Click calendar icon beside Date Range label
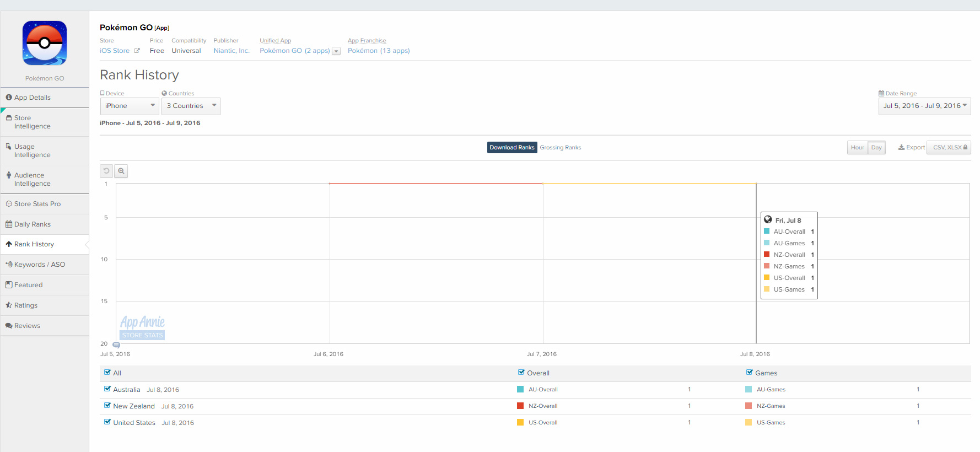 coord(881,93)
